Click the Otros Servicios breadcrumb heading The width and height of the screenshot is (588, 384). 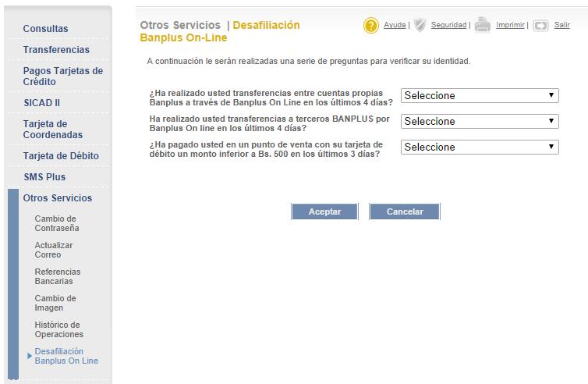click(x=180, y=25)
